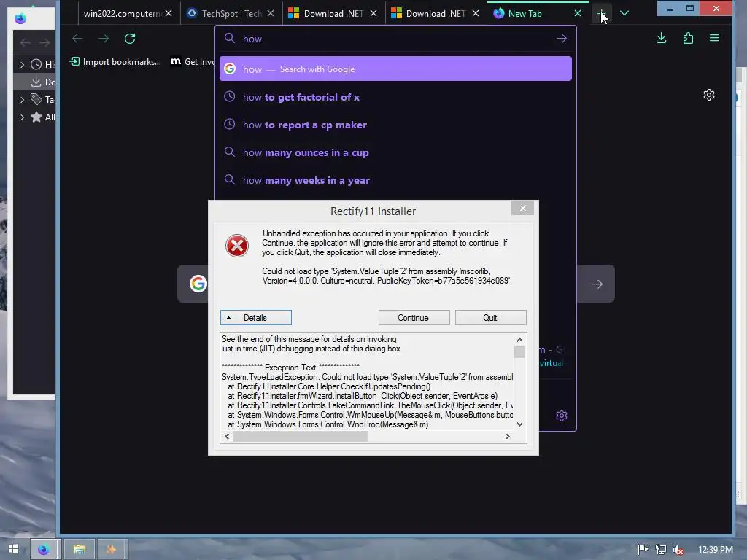Image resolution: width=747 pixels, height=560 pixels.
Task: Expand the Tags tree node
Action: coord(22,99)
